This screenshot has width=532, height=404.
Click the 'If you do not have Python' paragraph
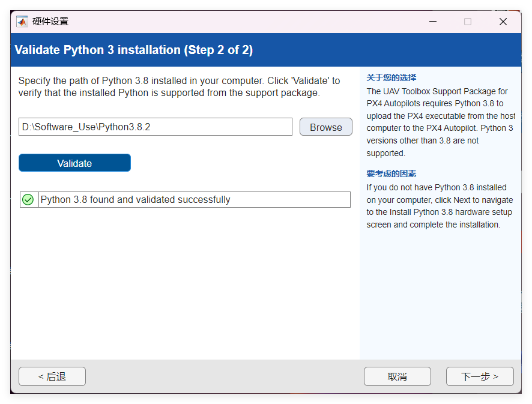click(439, 206)
